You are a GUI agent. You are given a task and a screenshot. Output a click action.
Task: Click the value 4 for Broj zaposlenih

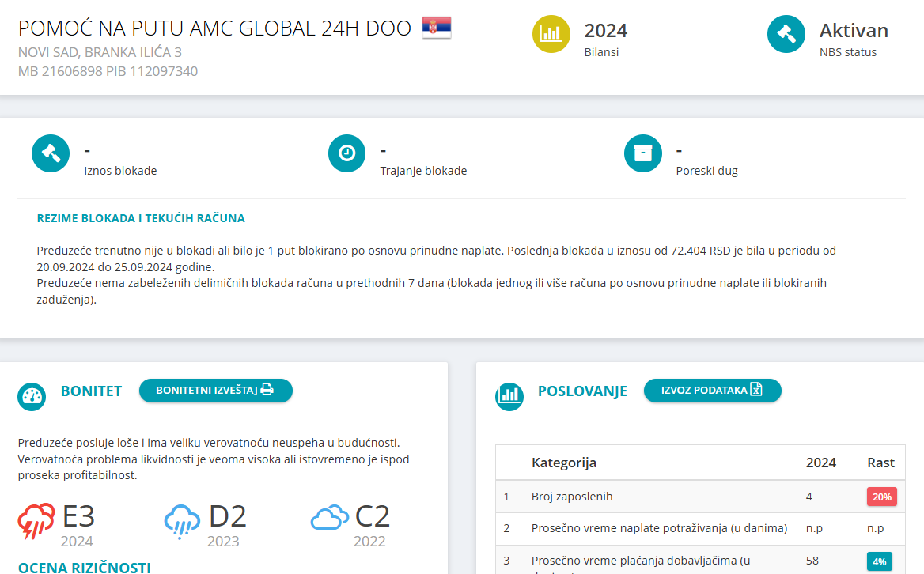pyautogui.click(x=809, y=497)
